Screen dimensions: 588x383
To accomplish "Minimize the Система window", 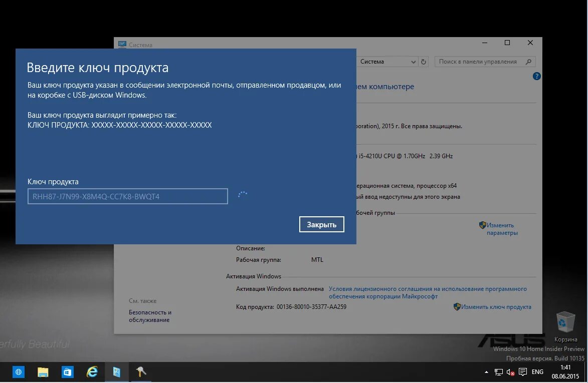I will [485, 43].
